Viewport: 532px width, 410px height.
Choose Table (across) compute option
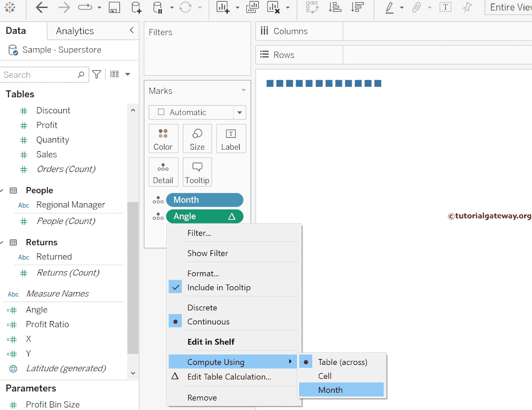342,362
